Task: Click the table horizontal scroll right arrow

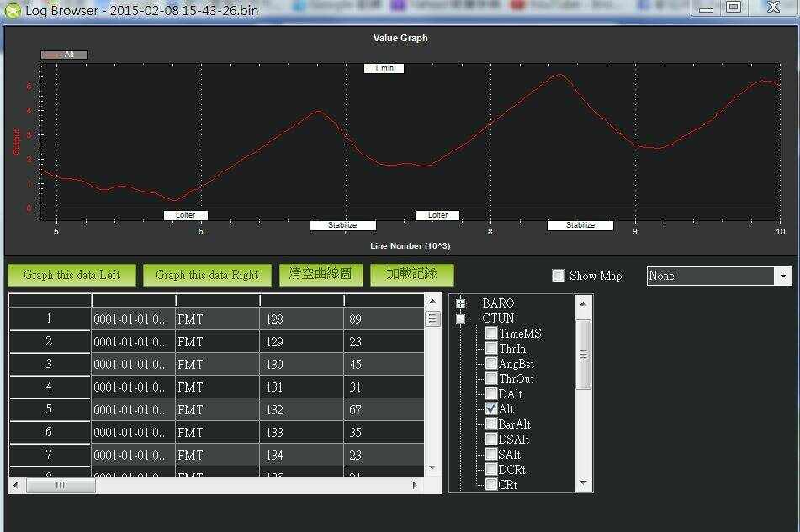Action: pyautogui.click(x=414, y=485)
